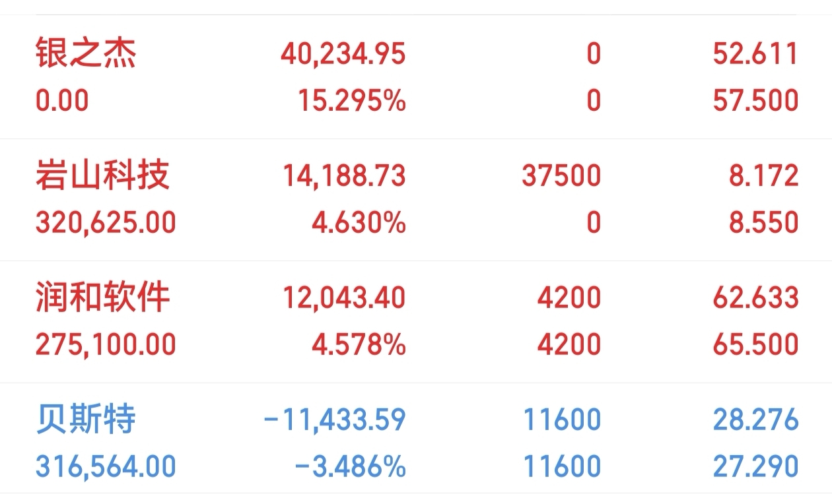Image resolution: width=832 pixels, height=504 pixels.
Task: Tap 贝斯特 current price 27.290
Action: point(755,467)
